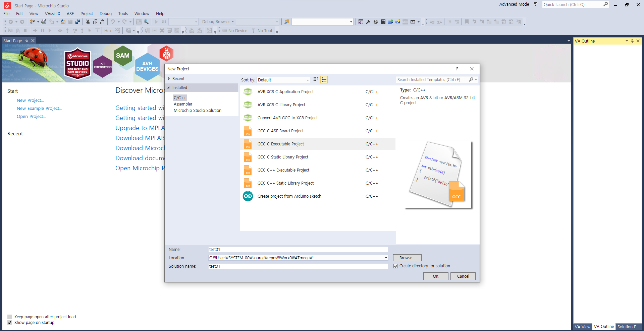The width and height of the screenshot is (644, 331).
Task: Switch templates to small icons view
Action: point(316,80)
